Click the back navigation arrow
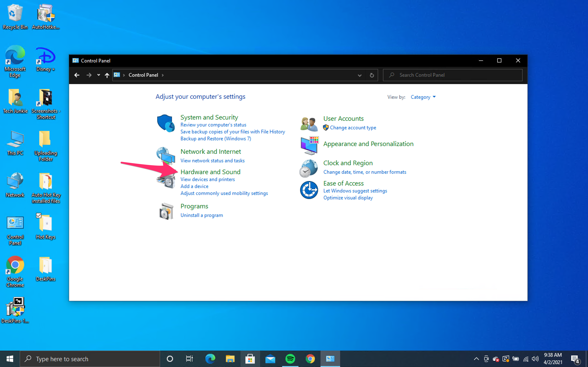Screen dimensions: 588x367 [x=77, y=75]
